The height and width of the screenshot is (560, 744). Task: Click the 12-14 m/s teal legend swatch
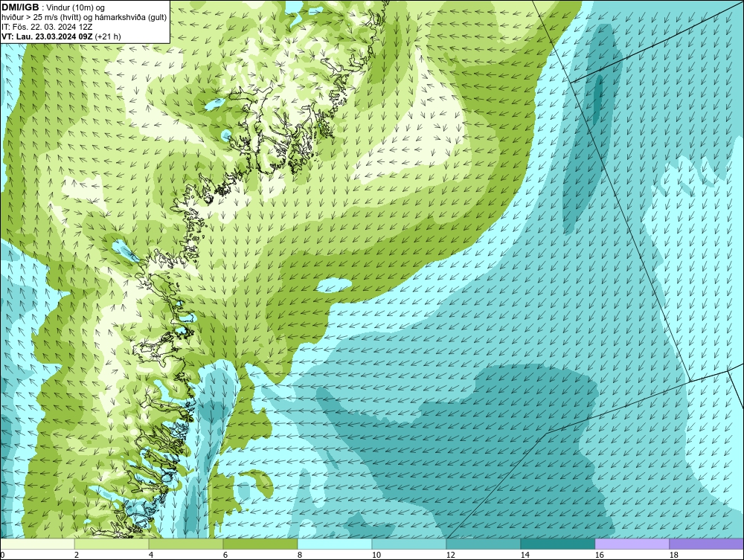coord(483,544)
